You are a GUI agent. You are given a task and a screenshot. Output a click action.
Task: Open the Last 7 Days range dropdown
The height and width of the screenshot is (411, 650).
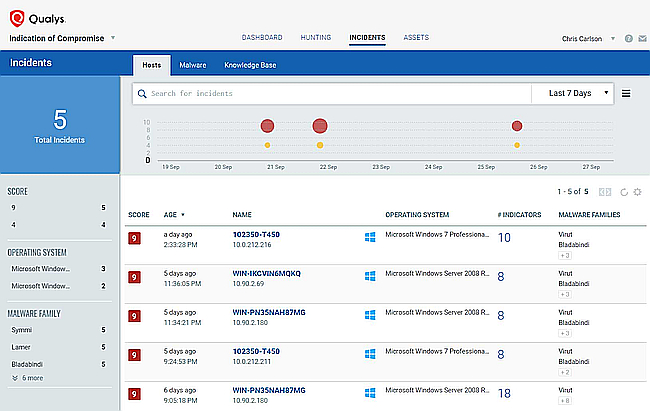click(572, 94)
